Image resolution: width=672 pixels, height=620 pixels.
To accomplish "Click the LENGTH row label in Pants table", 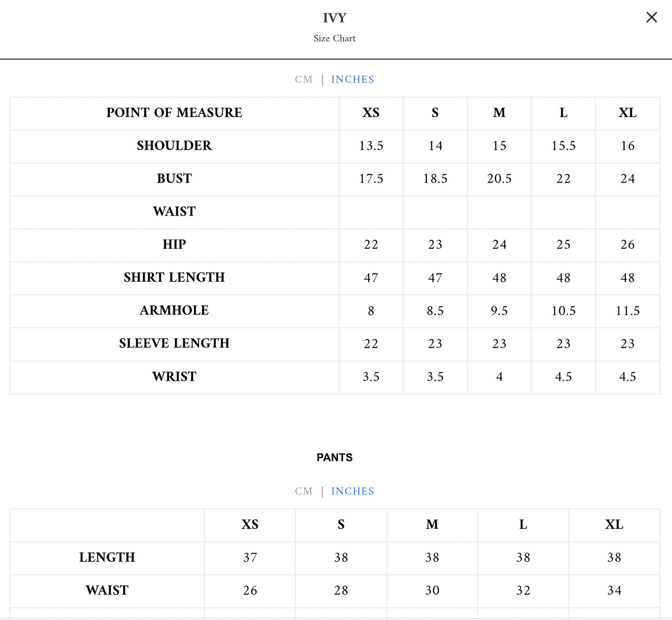I will (x=107, y=557).
